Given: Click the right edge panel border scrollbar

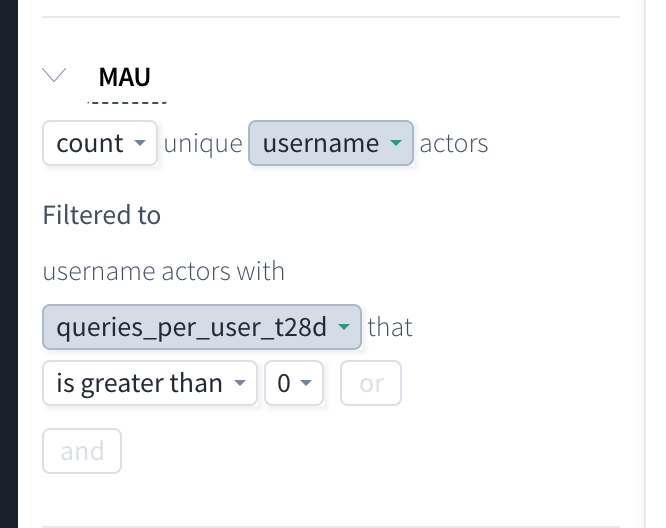Looking at the screenshot, I should coord(645,264).
